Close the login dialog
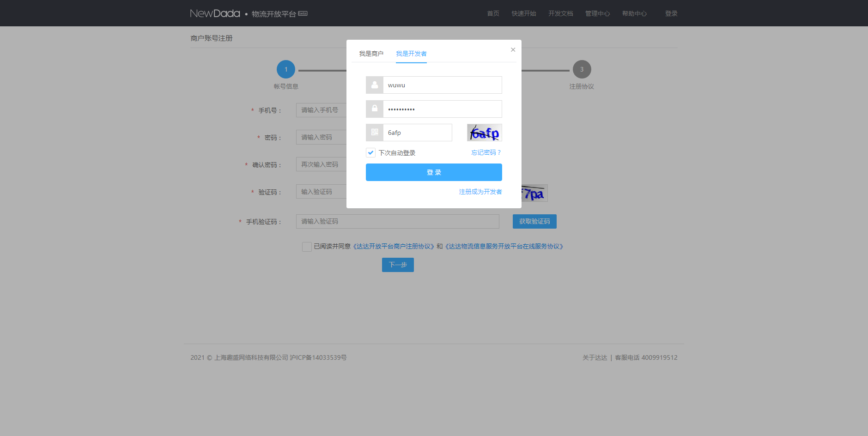 tap(513, 50)
